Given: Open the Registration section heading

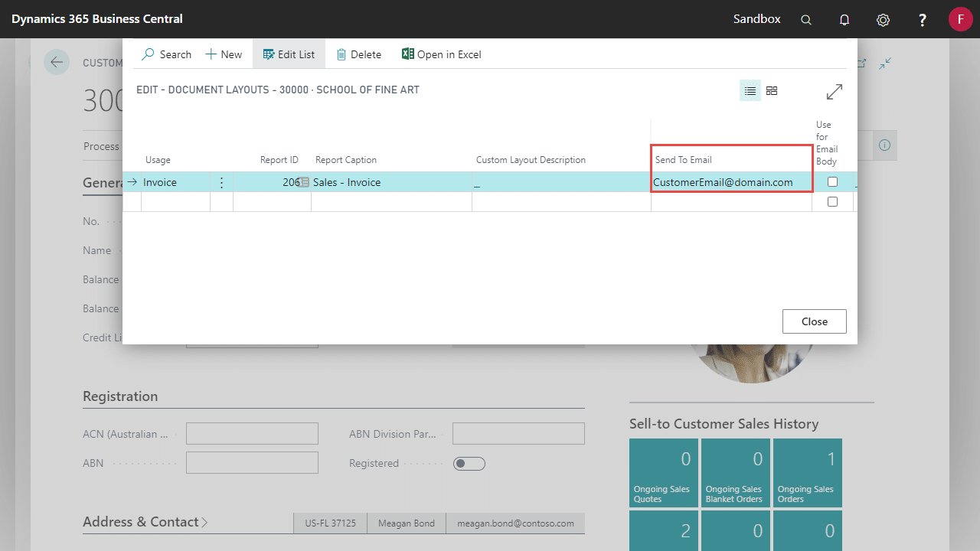Looking at the screenshot, I should tap(120, 396).
